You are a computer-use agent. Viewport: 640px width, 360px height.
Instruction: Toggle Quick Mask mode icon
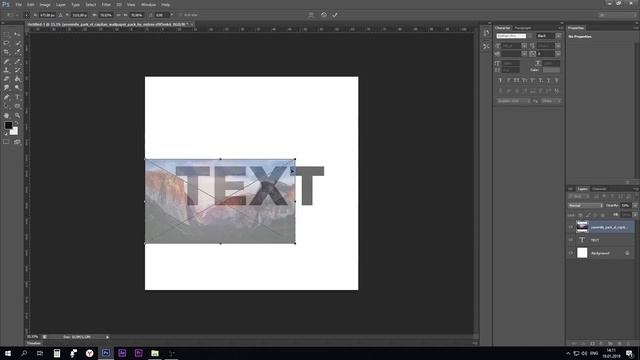click(7, 142)
